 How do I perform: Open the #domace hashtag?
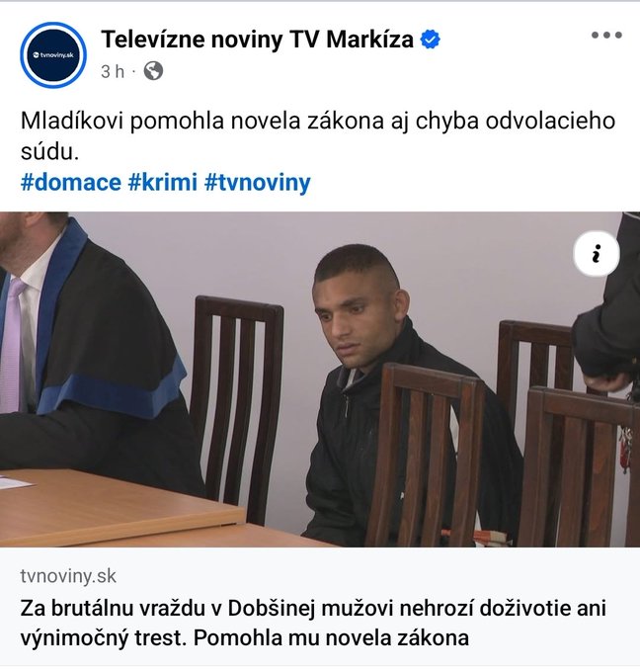point(71,182)
